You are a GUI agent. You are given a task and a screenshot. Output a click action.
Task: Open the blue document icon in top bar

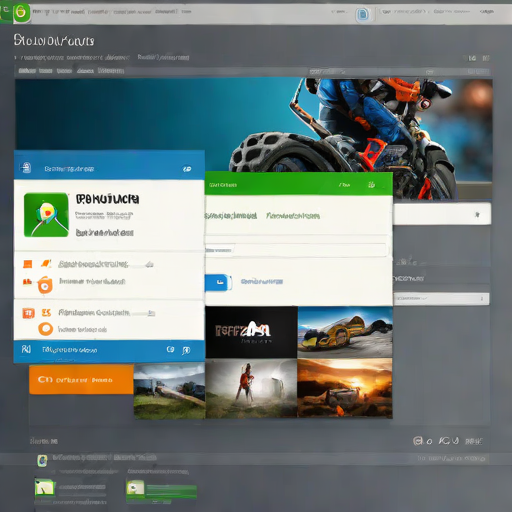(x=362, y=15)
